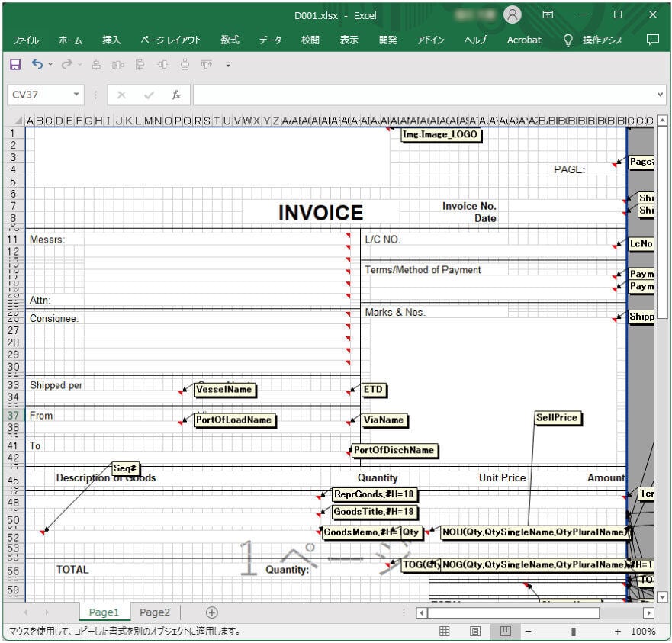Screen dimensions: 672x643
Task: Click horizontal scrollbar right arrow
Action: (648, 612)
